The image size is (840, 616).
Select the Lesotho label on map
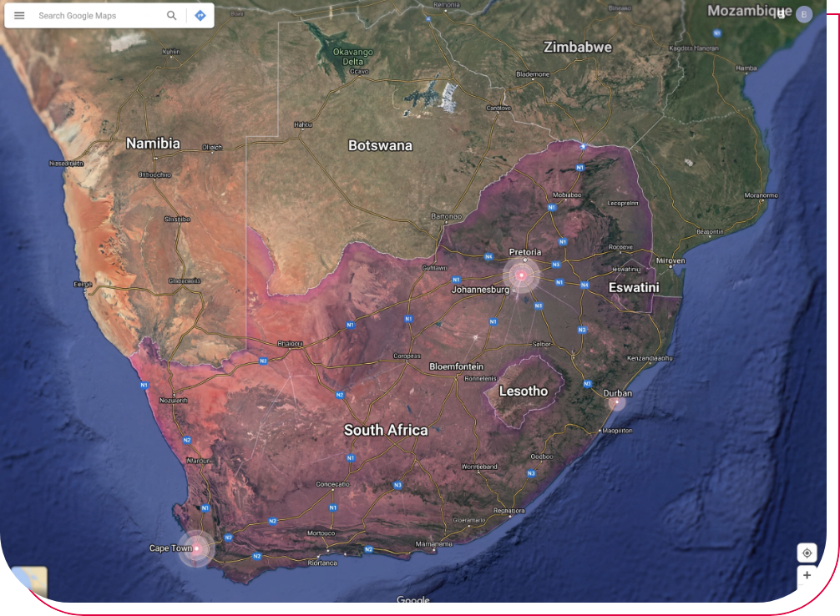point(524,391)
